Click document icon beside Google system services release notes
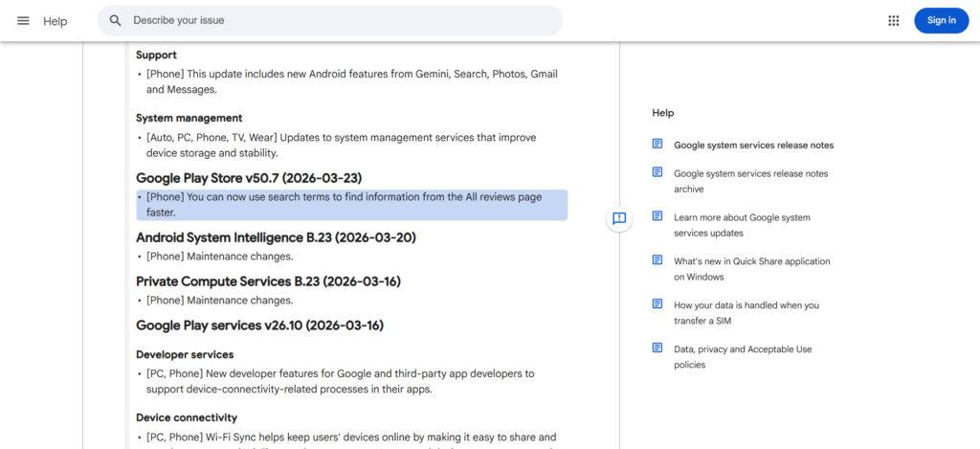 pyautogui.click(x=657, y=144)
